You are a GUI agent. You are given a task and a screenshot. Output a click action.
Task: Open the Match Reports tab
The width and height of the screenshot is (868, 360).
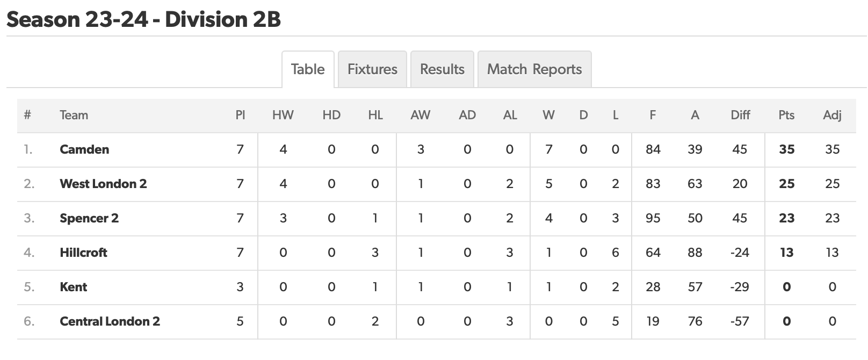534,69
